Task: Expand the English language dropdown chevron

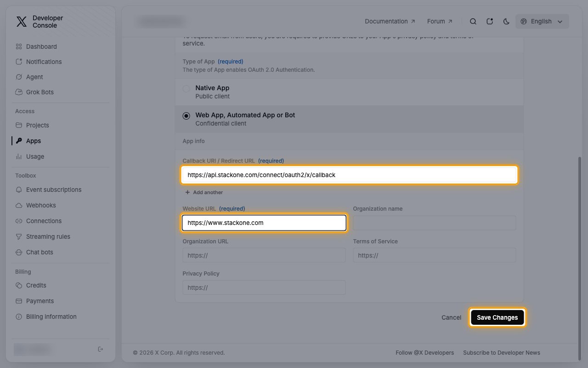Action: point(560,22)
